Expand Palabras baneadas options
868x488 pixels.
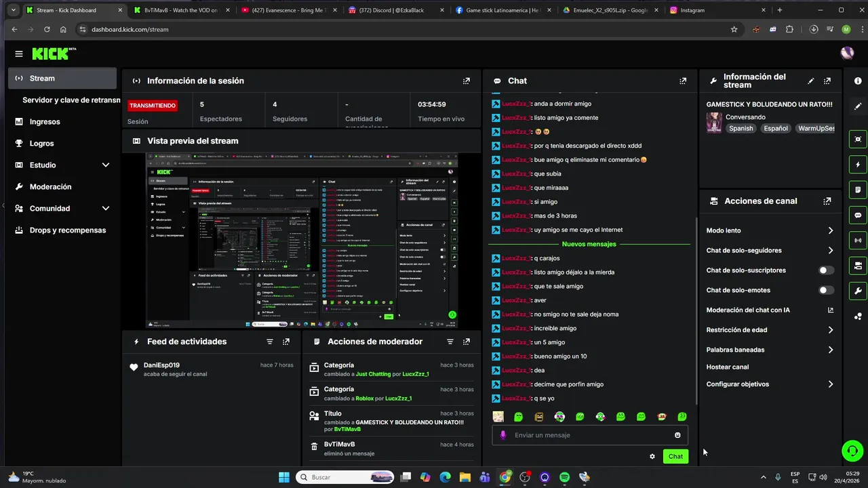(x=831, y=350)
